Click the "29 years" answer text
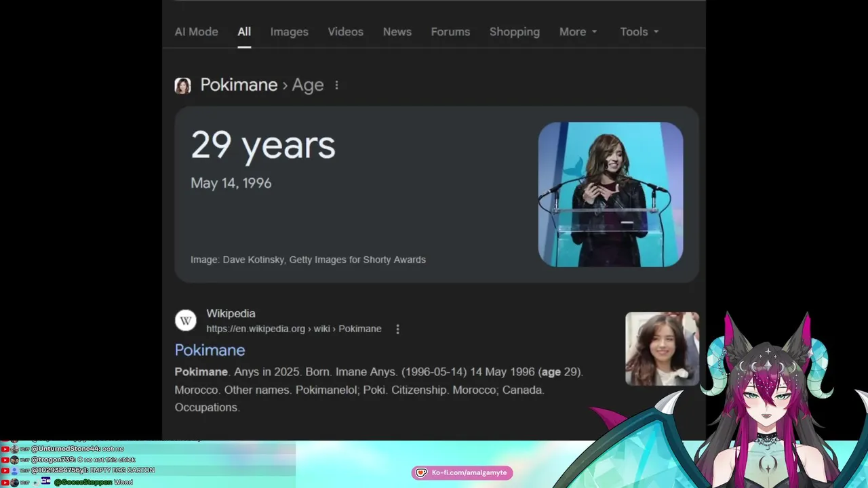868x488 pixels. 263,145
